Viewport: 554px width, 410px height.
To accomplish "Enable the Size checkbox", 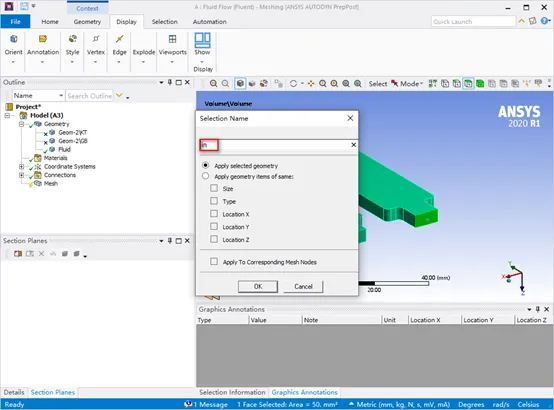I will (214, 188).
